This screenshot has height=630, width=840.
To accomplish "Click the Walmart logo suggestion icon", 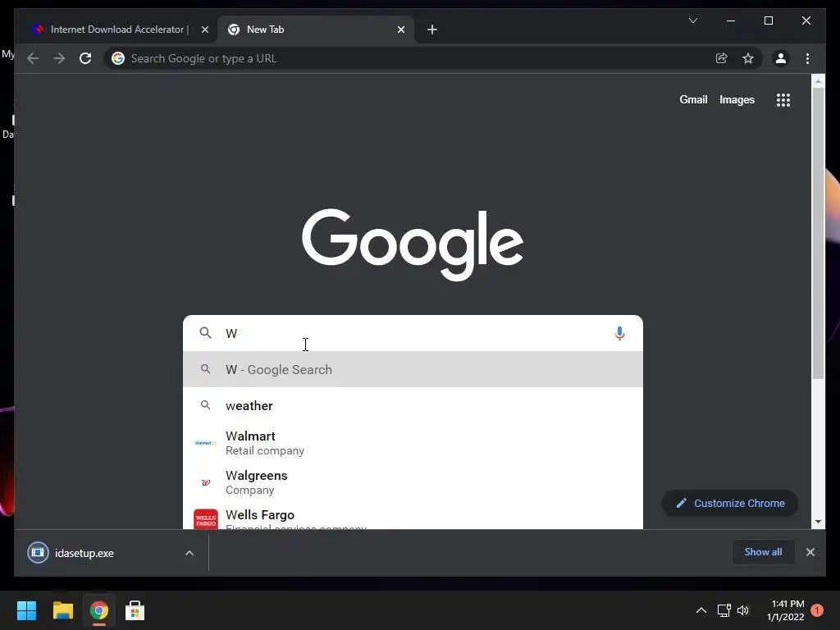I will tap(206, 443).
